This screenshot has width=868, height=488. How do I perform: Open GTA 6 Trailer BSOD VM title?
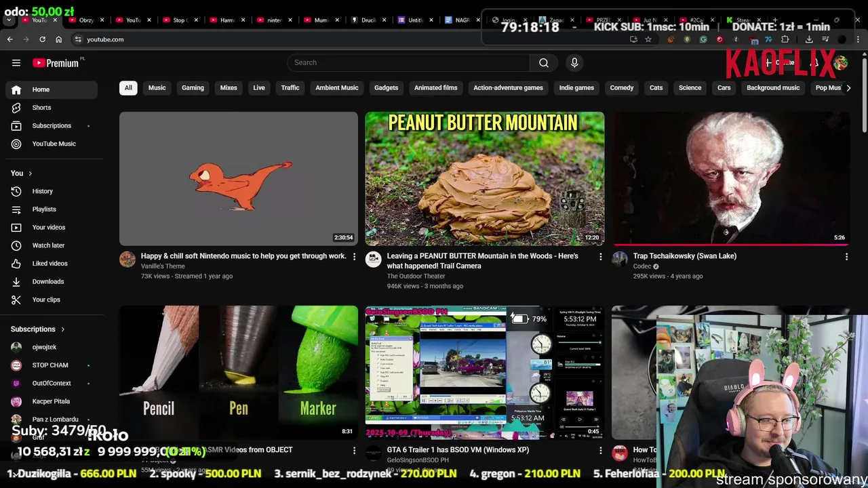click(x=458, y=450)
